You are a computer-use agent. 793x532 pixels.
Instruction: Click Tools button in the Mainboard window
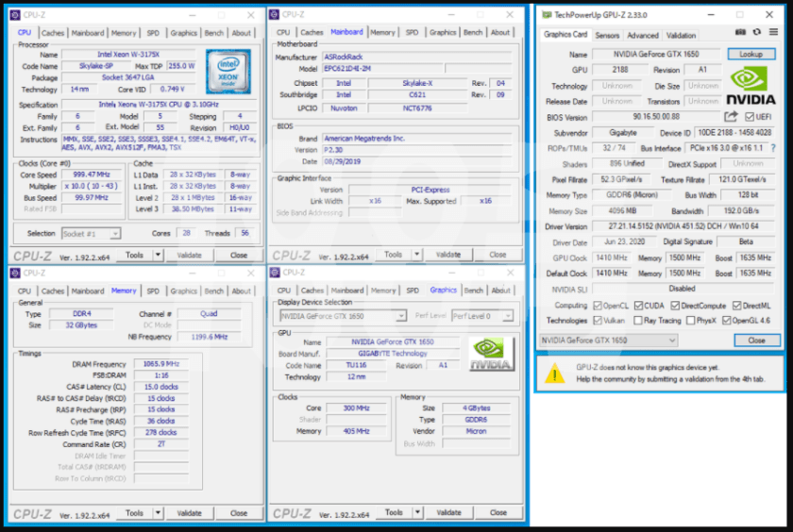tap(393, 255)
